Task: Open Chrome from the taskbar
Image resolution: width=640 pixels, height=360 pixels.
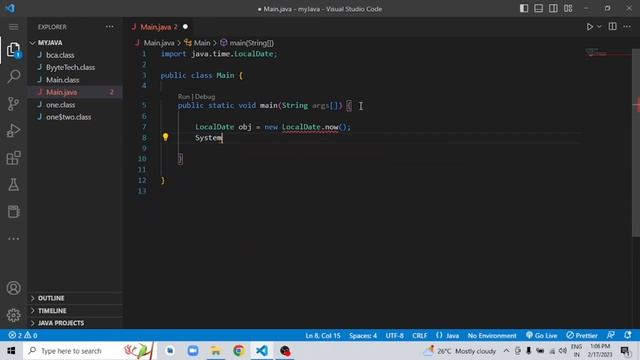Action: coord(239,351)
